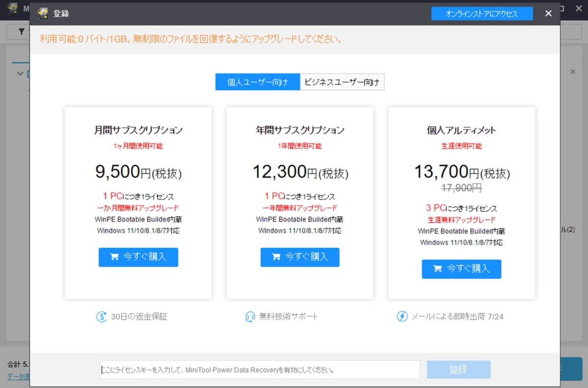Focus the license key input field
Image resolution: width=588 pixels, height=388 pixels.
pos(260,370)
